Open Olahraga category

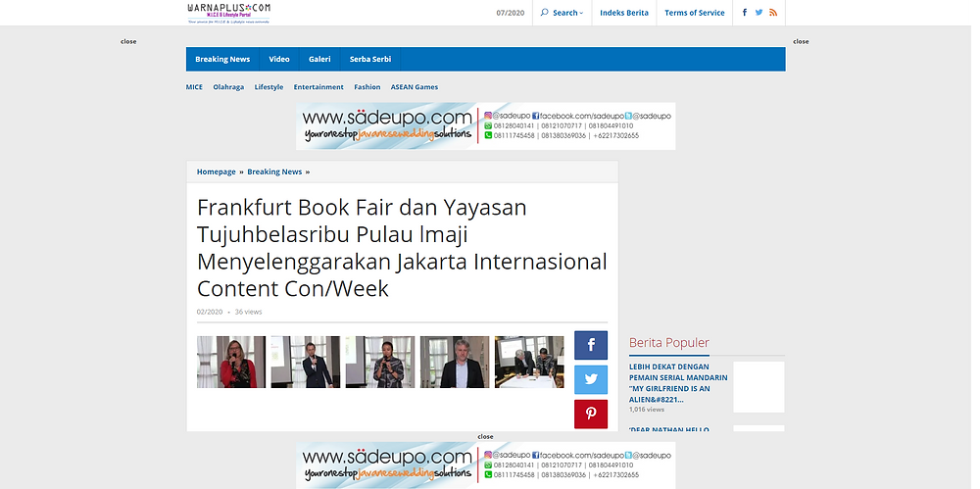(228, 87)
